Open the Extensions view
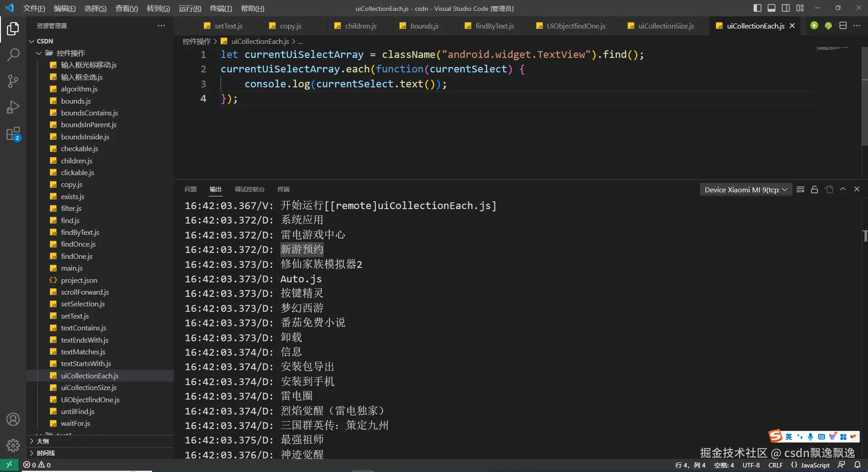This screenshot has height=472, width=868. point(13,134)
